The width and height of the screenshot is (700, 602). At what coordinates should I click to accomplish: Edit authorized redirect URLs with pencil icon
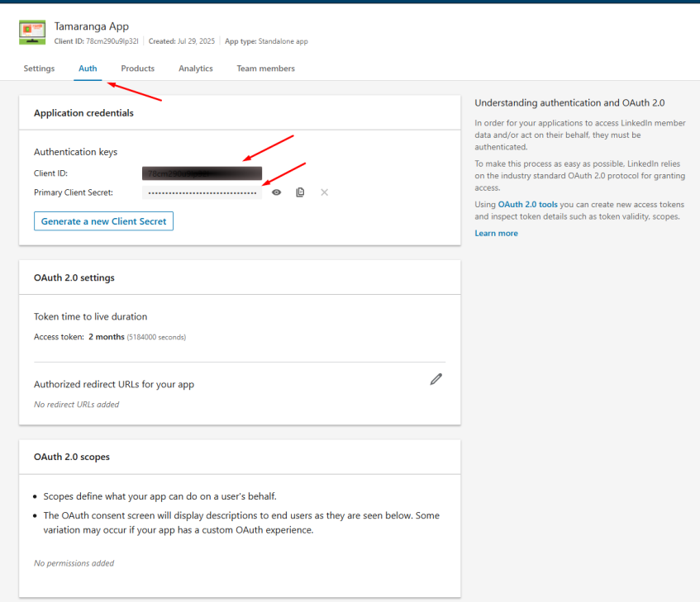point(436,379)
